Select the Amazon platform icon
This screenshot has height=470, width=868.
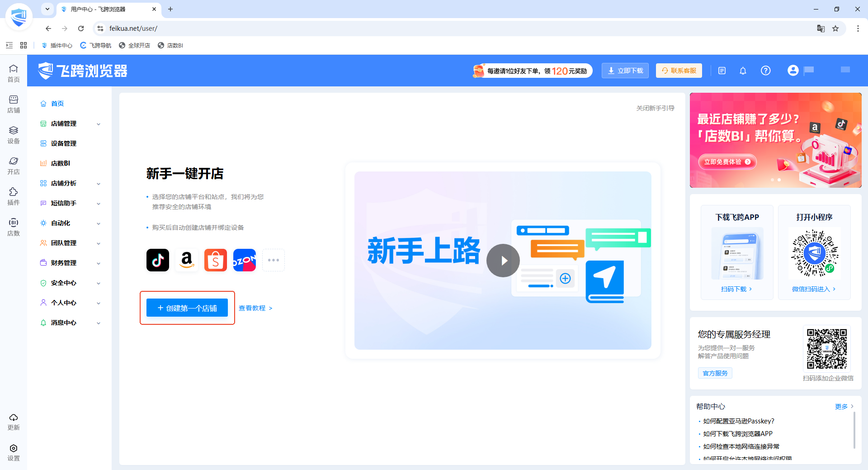pyautogui.click(x=187, y=260)
